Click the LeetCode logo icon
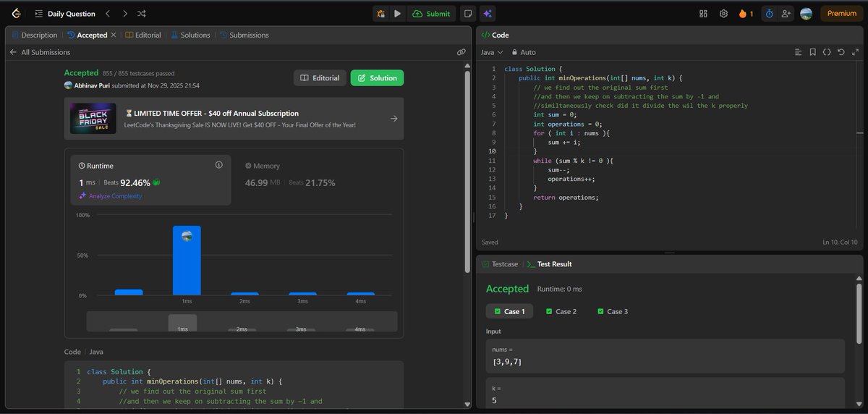The width and height of the screenshot is (868, 414). coord(16,13)
